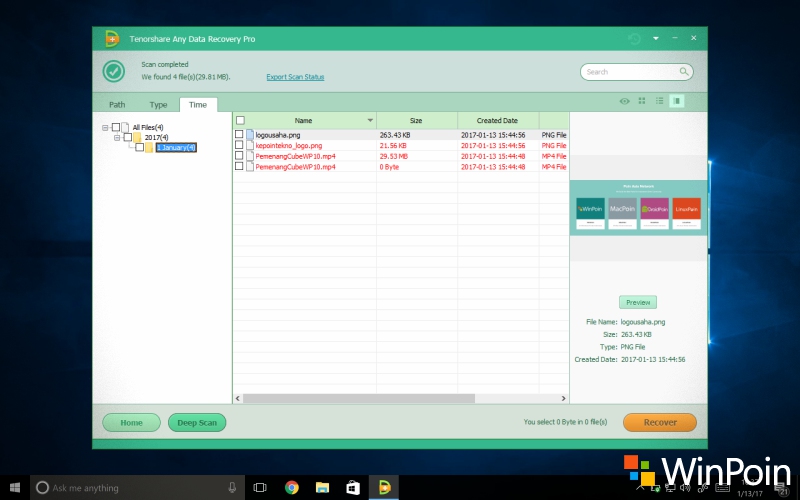Check the 1 January(4) folder checkbox
The height and width of the screenshot is (500, 800).
(x=139, y=147)
